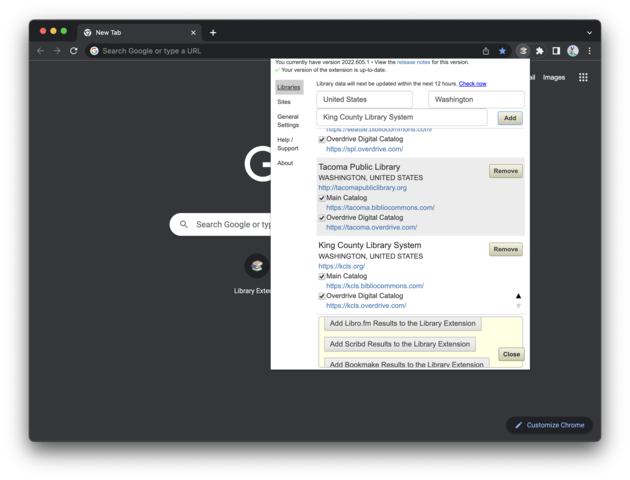Toggle the Chrome side panel icon

556,51
